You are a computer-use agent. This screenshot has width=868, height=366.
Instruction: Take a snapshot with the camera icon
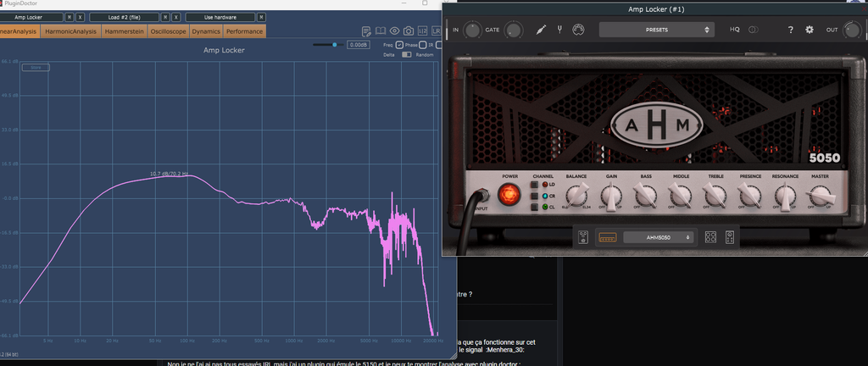[x=409, y=31]
